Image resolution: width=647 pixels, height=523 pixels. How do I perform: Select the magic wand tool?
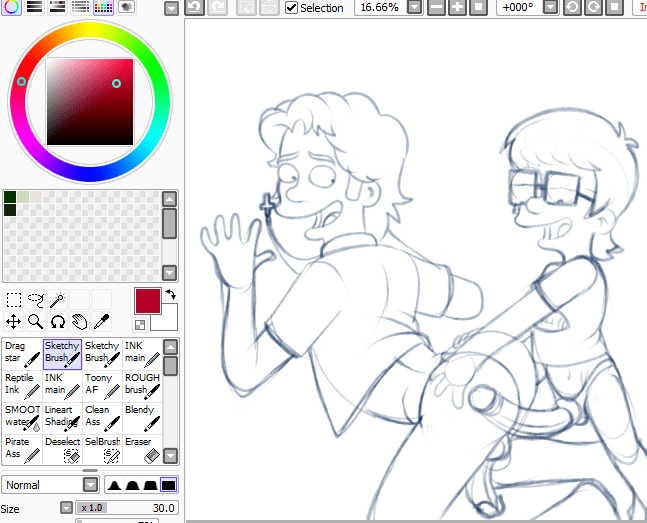58,299
